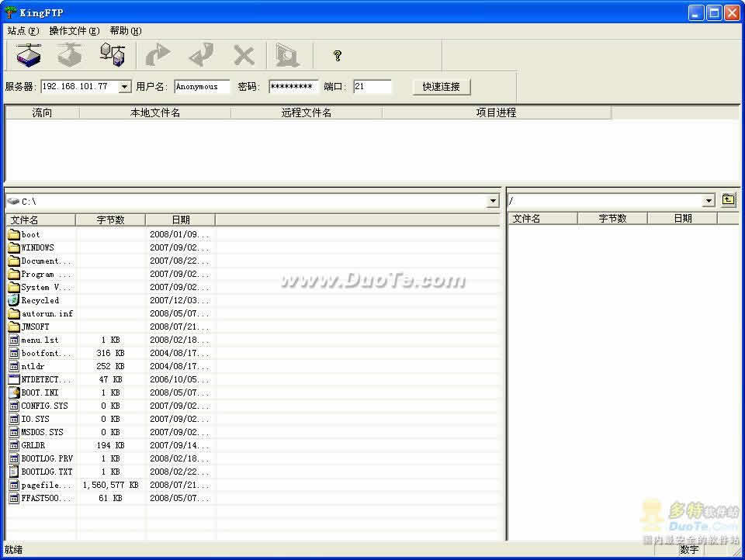Image resolution: width=745 pixels, height=560 pixels.
Task: Click the delete X toolbar icon
Action: coord(244,56)
